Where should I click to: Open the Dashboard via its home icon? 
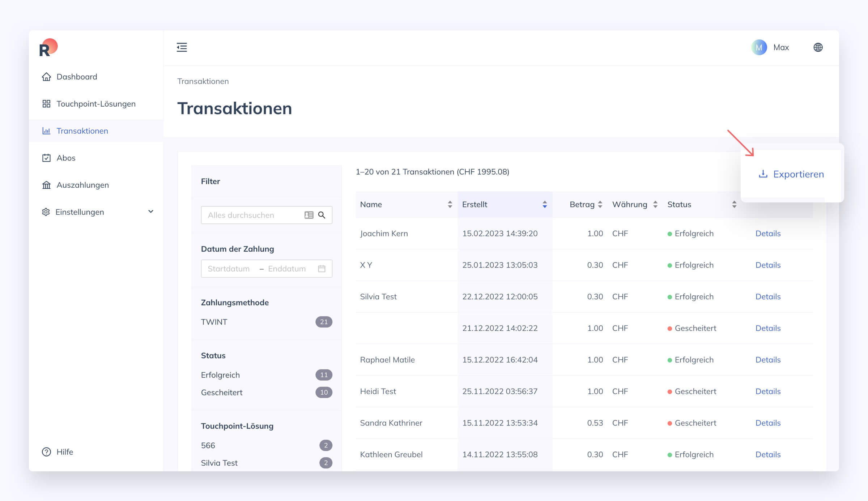click(46, 77)
